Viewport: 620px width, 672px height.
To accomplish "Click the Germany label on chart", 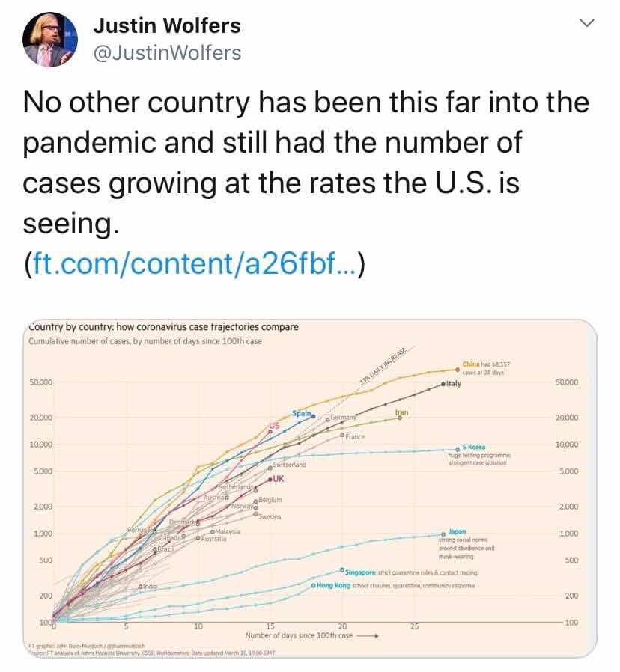I will [x=343, y=417].
